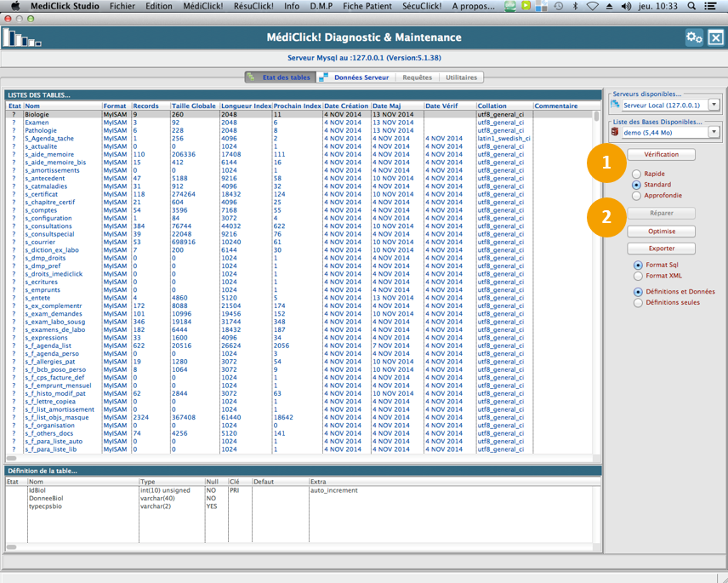The image size is (728, 583).
Task: Select Format XML export option
Action: click(638, 276)
